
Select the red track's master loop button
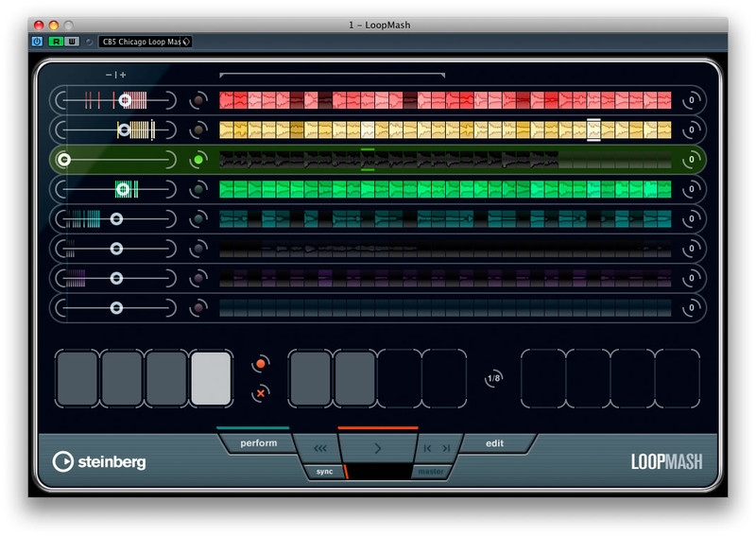coord(198,100)
